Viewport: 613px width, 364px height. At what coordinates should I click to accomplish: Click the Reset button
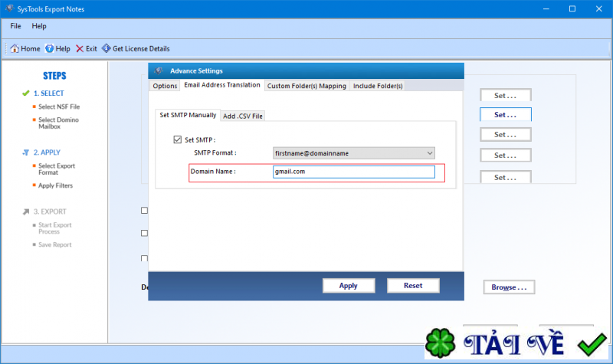[x=413, y=285]
